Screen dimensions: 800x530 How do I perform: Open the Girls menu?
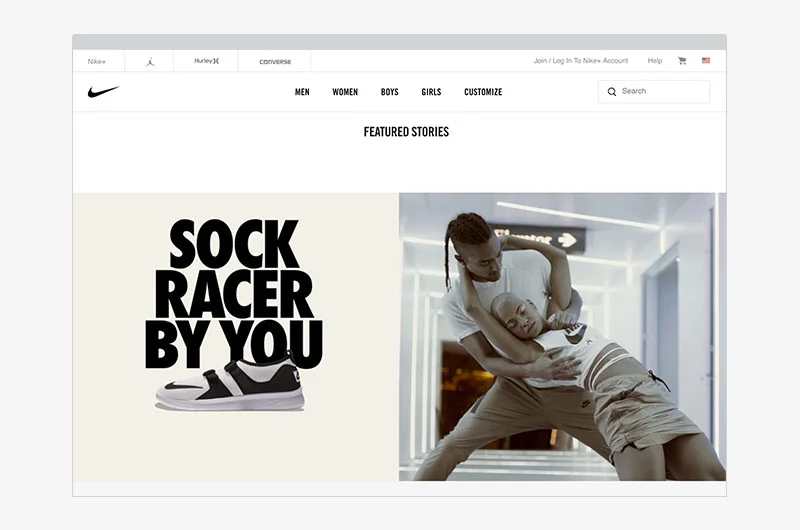coord(431,92)
